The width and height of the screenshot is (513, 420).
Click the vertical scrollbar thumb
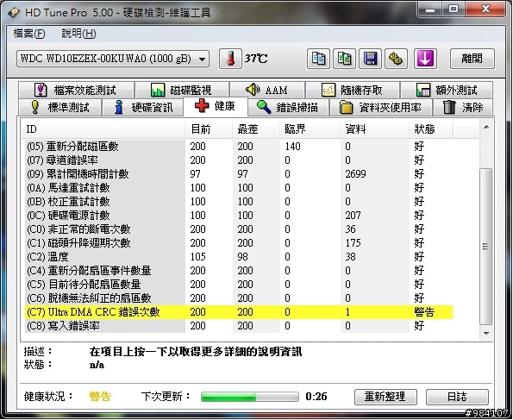(x=486, y=247)
